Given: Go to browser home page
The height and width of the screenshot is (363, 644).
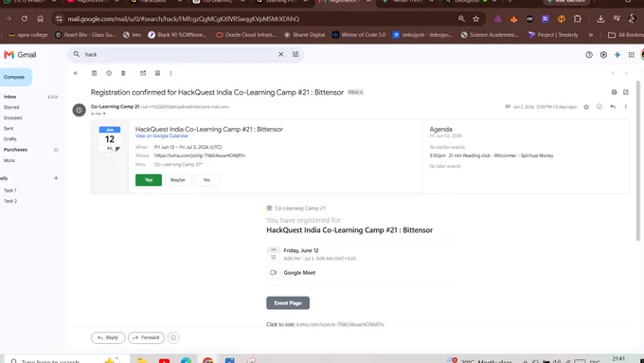Looking at the screenshot, I should 40,19.
